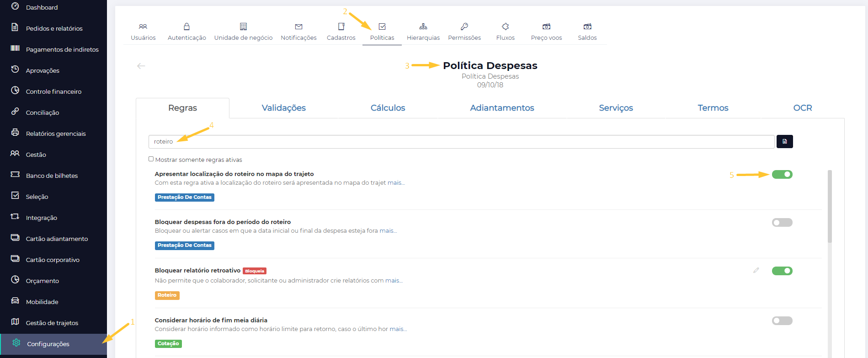The image size is (868, 358).
Task: Click the back arrow icon
Action: pos(141,66)
